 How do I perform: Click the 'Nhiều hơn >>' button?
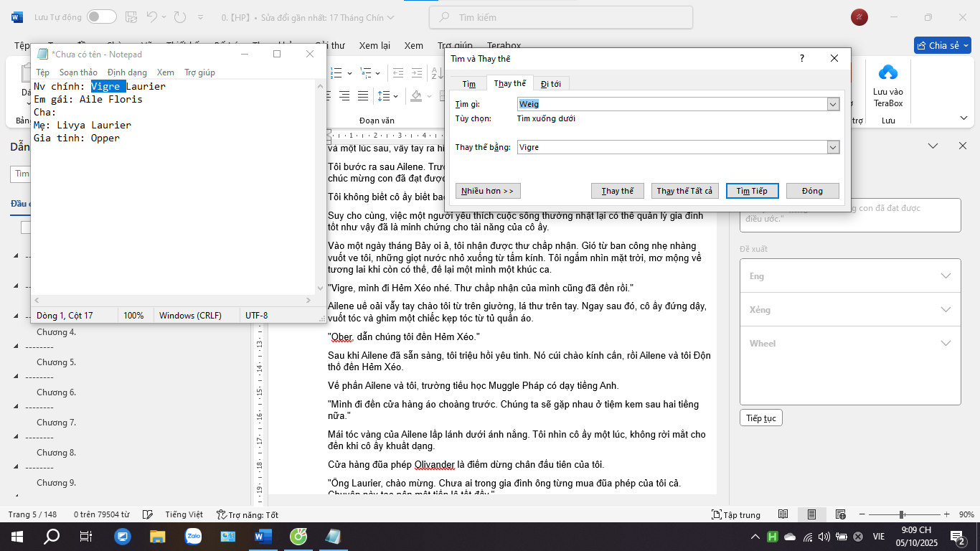pos(488,191)
